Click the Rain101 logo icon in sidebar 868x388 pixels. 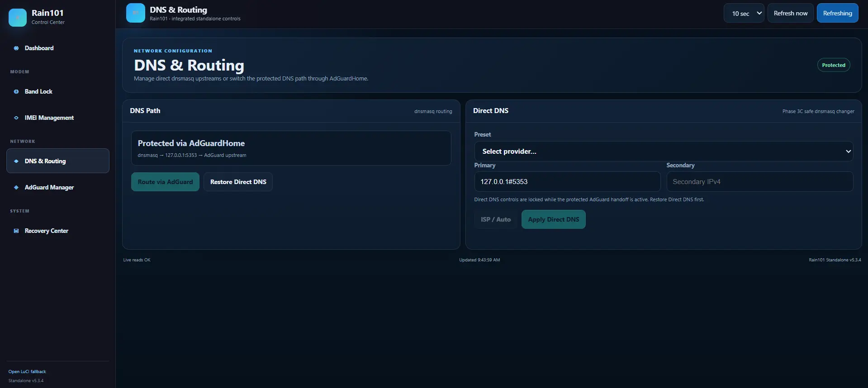click(18, 18)
